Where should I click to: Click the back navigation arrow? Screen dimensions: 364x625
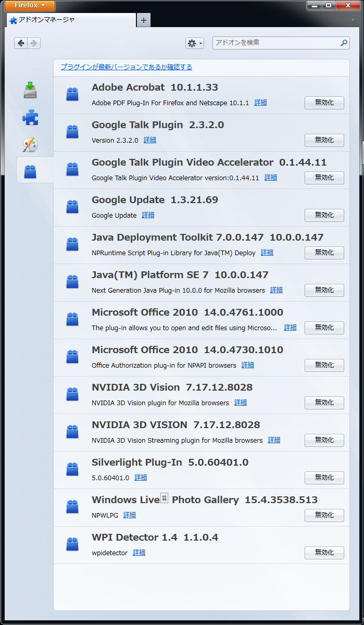[x=21, y=43]
